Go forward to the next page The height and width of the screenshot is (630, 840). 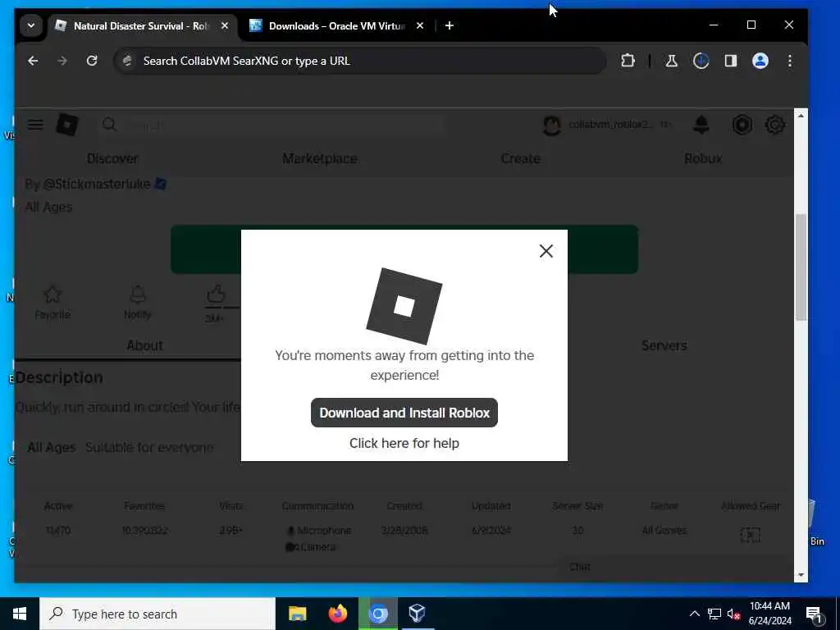[x=62, y=61]
